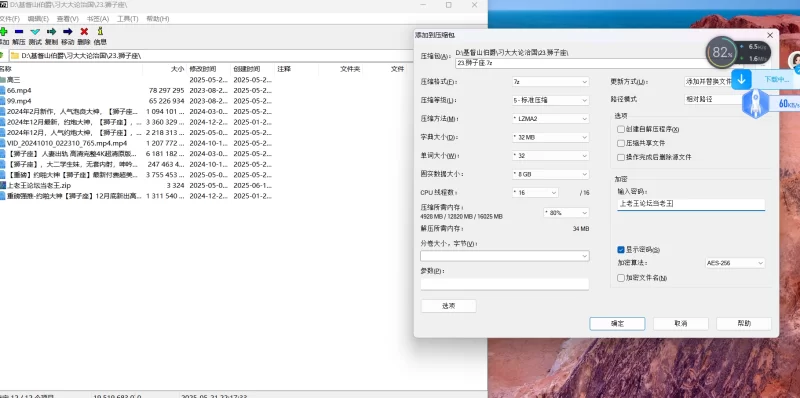Click the folder icon beside 高三
This screenshot has width=800, height=398.
[x=3, y=80]
